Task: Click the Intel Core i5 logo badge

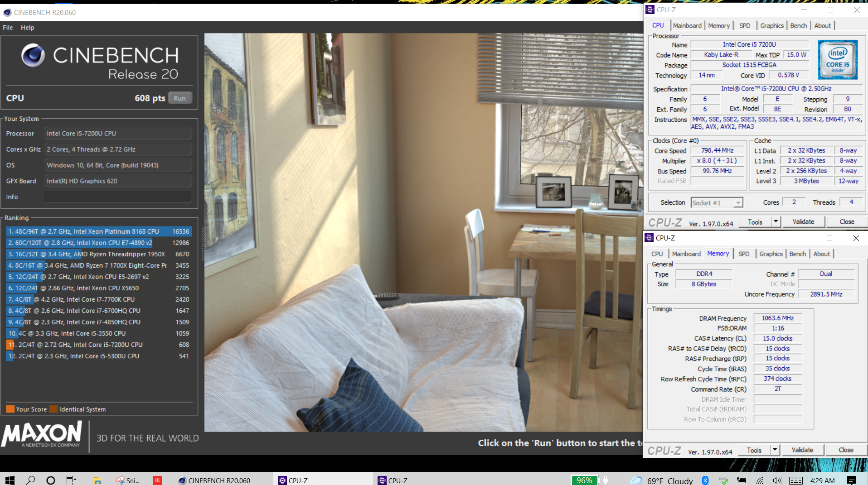Action: (838, 60)
